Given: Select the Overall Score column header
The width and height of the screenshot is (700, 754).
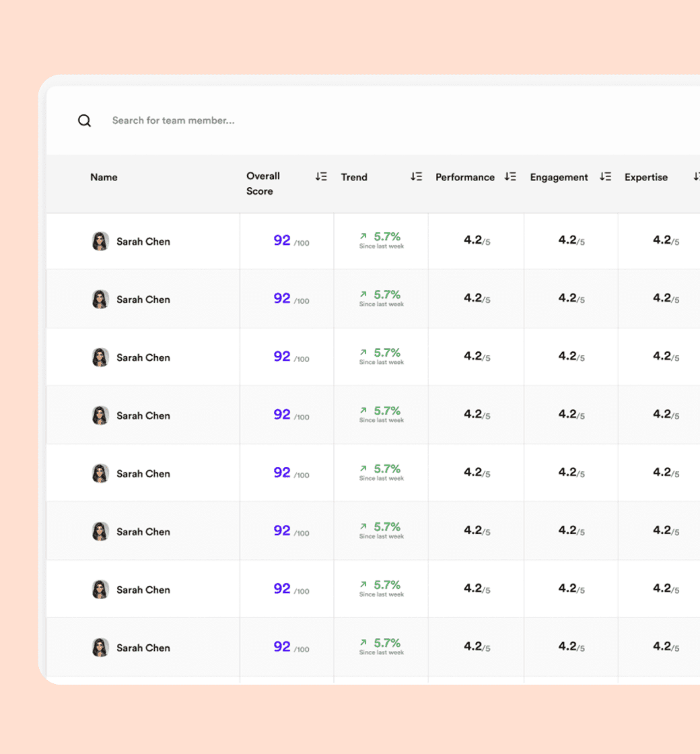Looking at the screenshot, I should [x=263, y=184].
